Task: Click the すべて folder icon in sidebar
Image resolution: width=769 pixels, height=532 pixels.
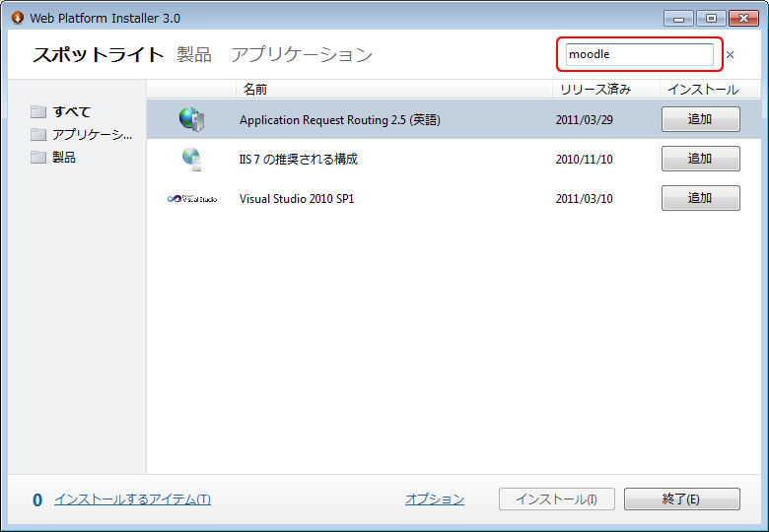Action: pyautogui.click(x=38, y=111)
